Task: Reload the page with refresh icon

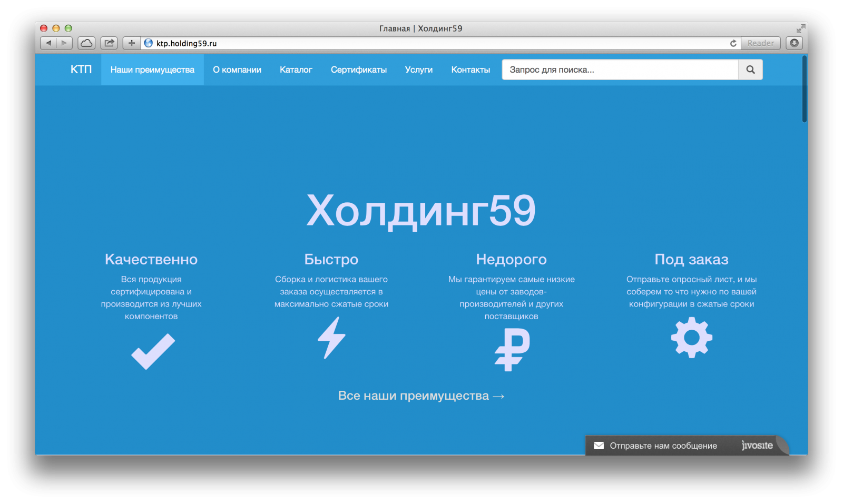Action: coord(733,43)
